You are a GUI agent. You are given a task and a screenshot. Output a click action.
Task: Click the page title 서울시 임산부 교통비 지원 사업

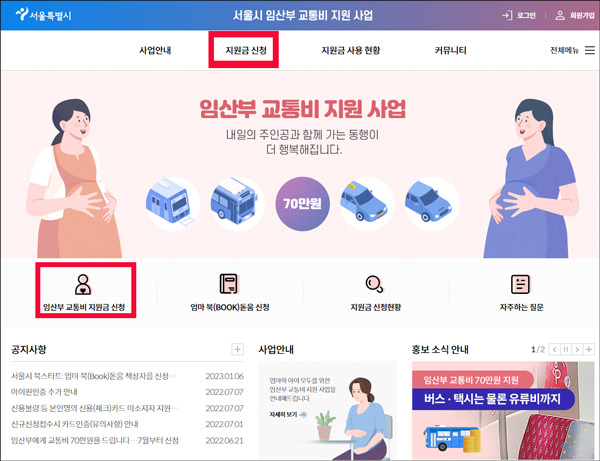tap(303, 15)
